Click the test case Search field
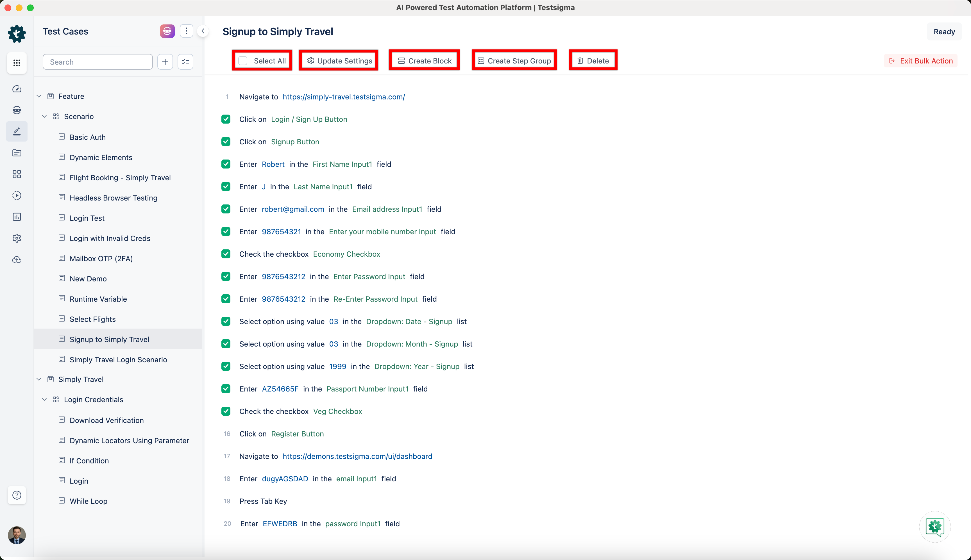 tap(98, 62)
